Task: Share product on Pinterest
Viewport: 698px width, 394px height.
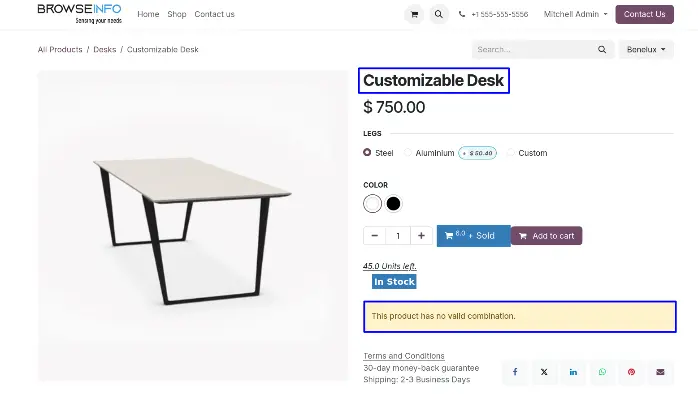Action: [x=631, y=372]
